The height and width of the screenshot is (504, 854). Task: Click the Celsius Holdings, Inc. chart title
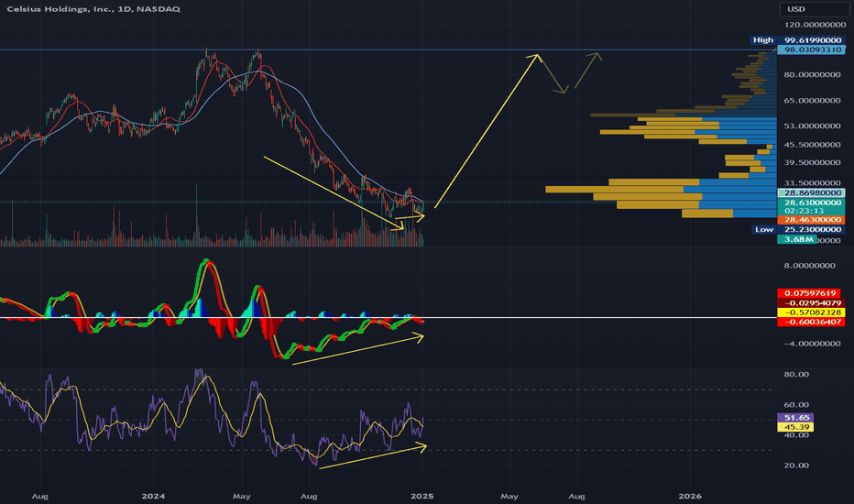coord(93,9)
